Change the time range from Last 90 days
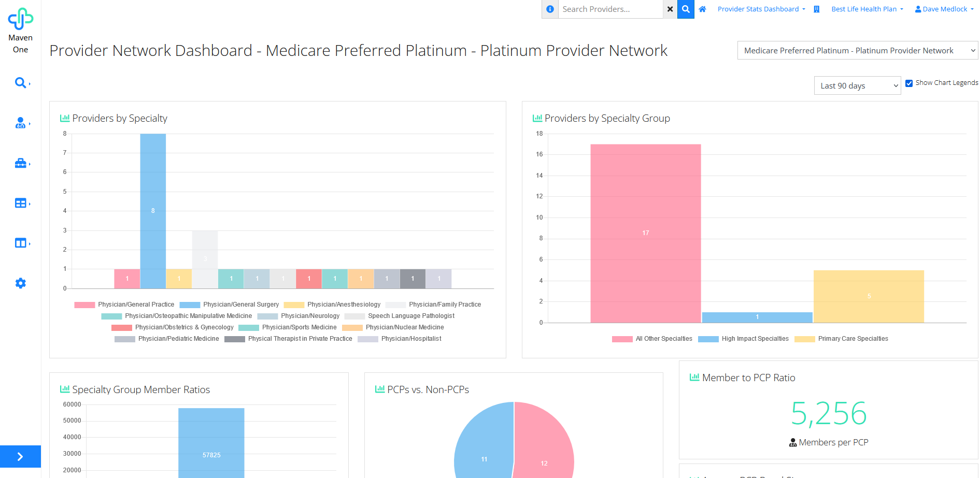This screenshot has height=478, width=980. click(x=857, y=85)
